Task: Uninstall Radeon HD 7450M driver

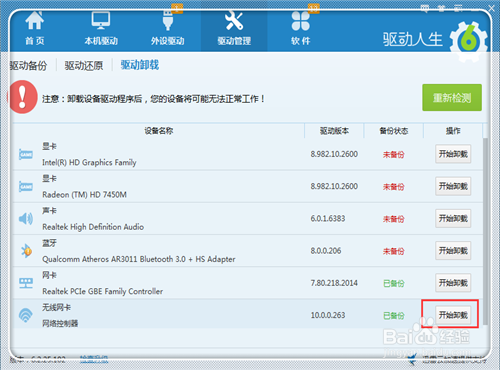Action: point(453,186)
